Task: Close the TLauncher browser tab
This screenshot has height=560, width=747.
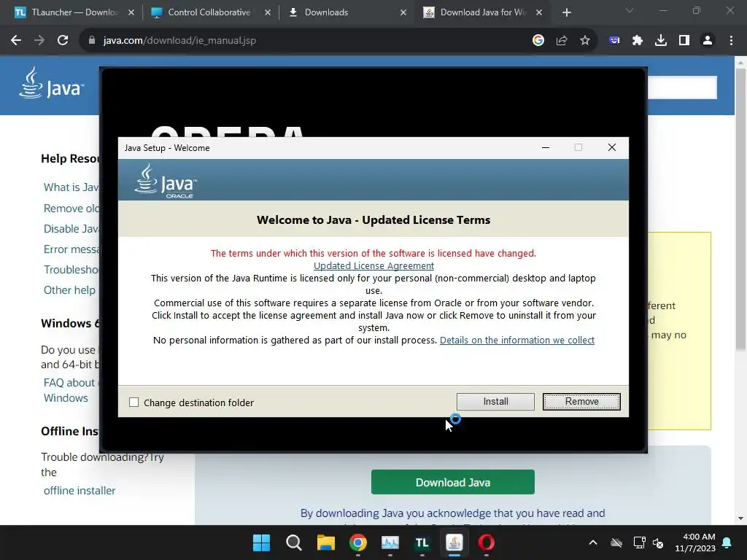Action: click(x=131, y=12)
